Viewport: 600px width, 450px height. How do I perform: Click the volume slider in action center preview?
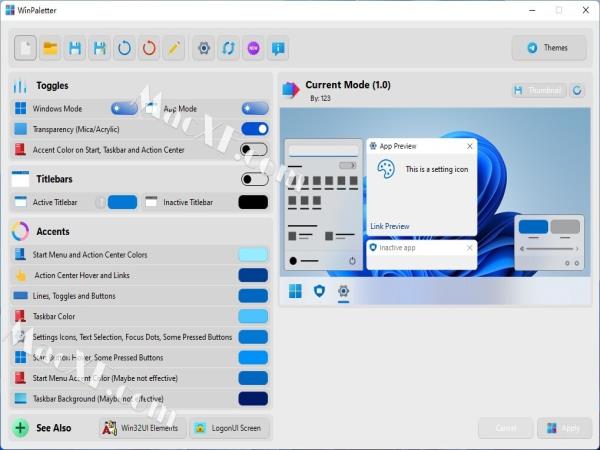point(549,249)
